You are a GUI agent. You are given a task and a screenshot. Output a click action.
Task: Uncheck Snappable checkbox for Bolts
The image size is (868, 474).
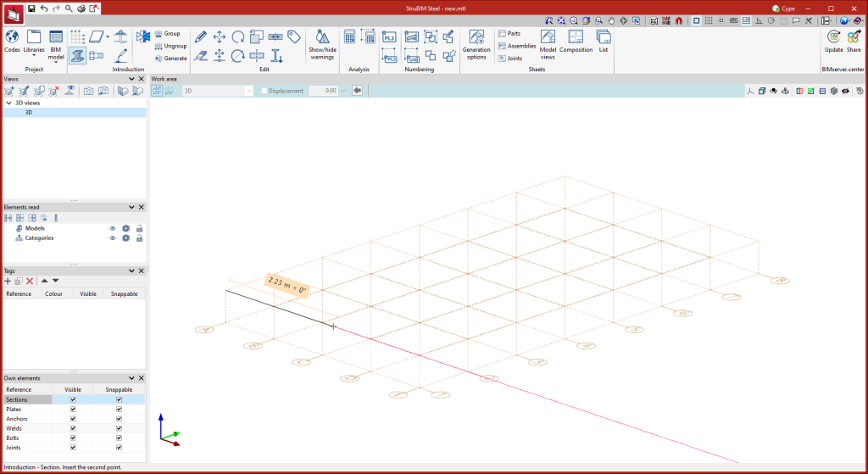tap(119, 438)
